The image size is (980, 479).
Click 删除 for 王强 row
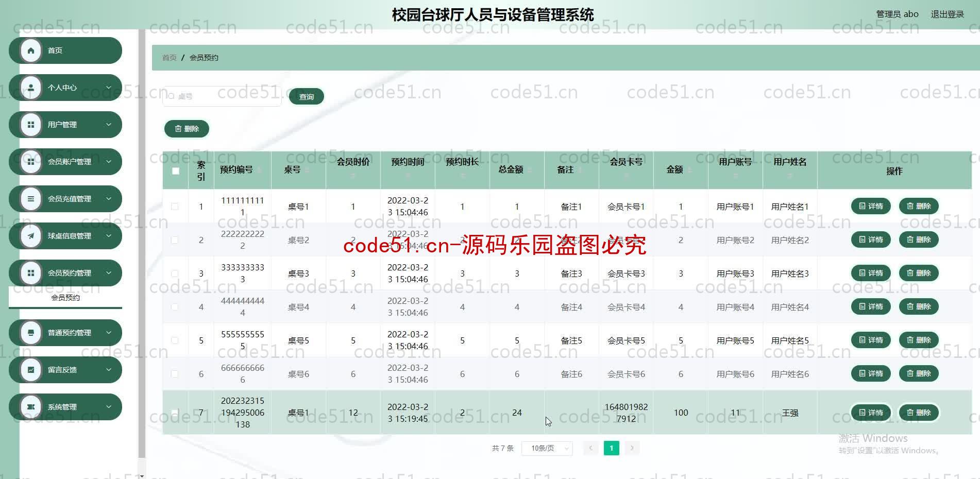(x=919, y=413)
